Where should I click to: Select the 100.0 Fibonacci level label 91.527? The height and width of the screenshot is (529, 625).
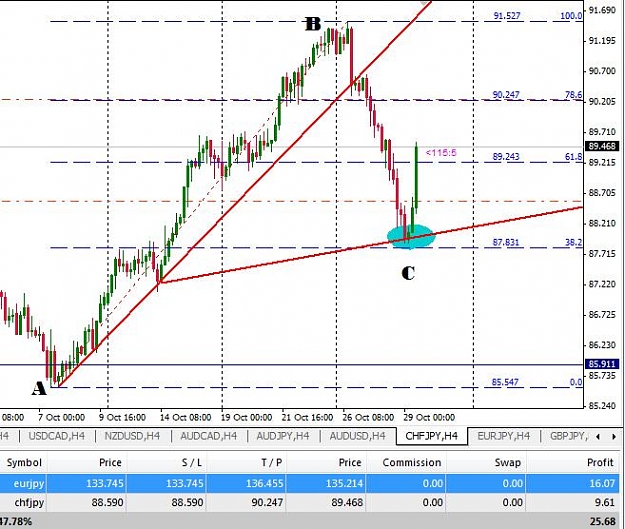click(x=507, y=16)
